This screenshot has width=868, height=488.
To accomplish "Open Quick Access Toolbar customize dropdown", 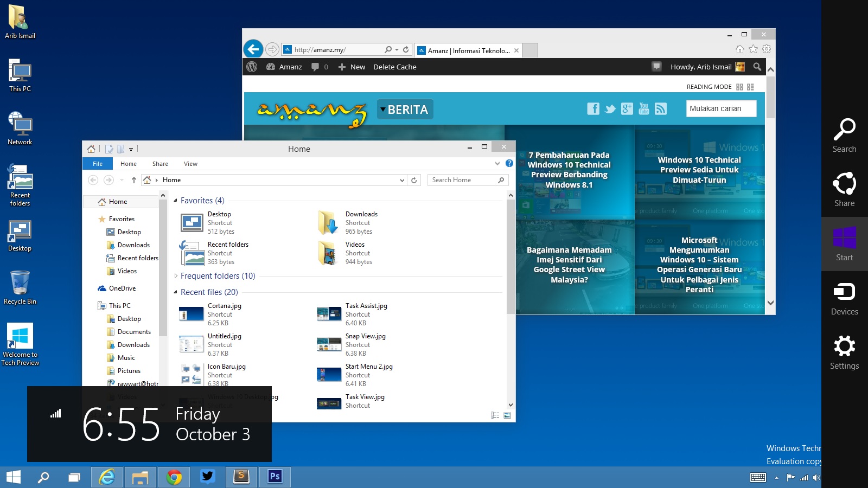I will (131, 149).
